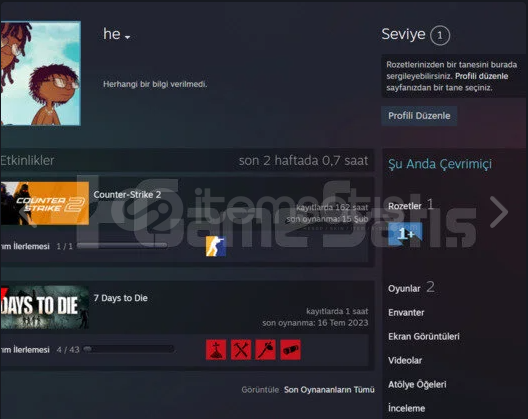This screenshot has height=419, width=528.
Task: Click the profile avatar picture
Action: tap(40, 73)
